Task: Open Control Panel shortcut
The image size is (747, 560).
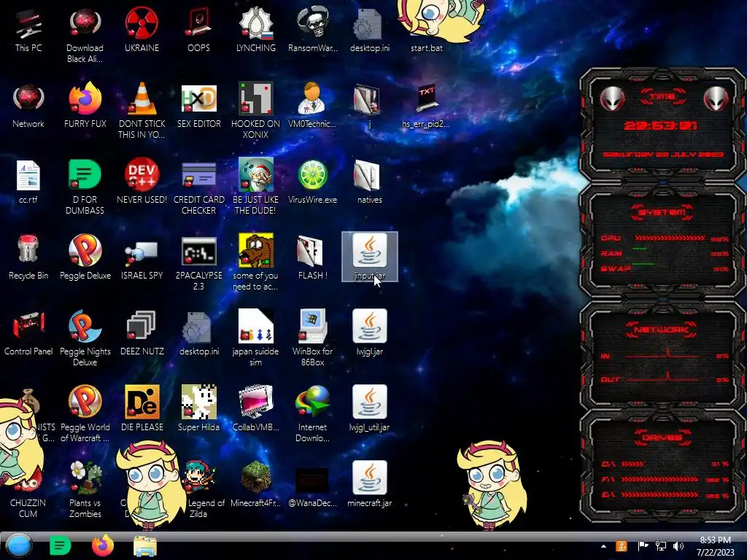Action: tap(28, 333)
